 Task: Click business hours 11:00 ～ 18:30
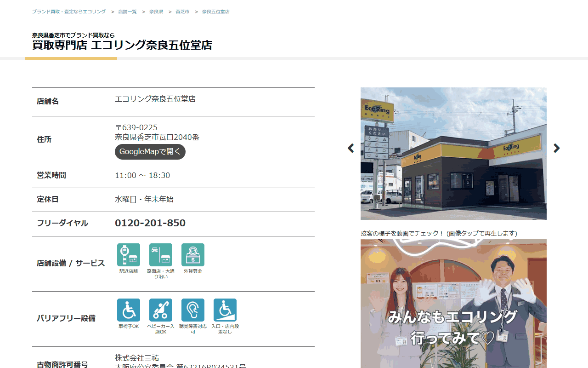[142, 175]
